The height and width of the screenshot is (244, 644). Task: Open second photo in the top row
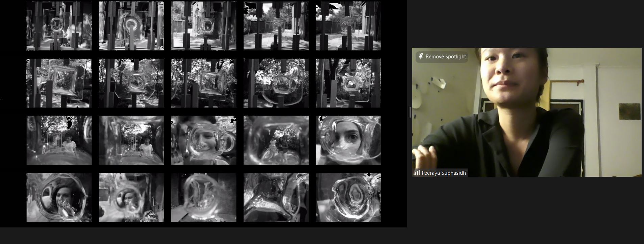click(x=131, y=26)
